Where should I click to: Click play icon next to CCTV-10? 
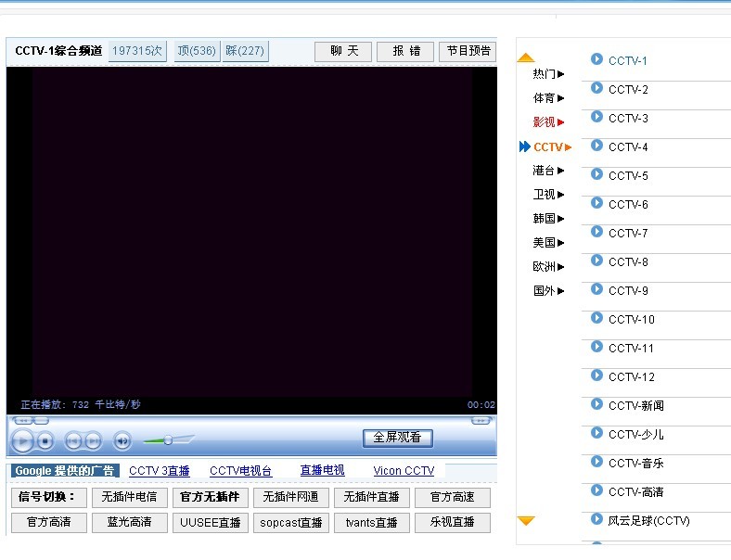click(x=596, y=318)
